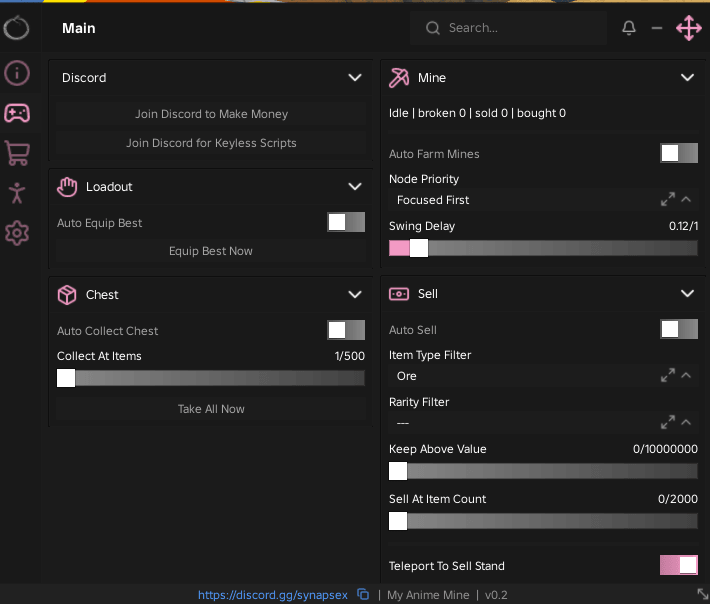Click the Collect At Items slider track
This screenshot has height=604, width=710.
[211, 378]
